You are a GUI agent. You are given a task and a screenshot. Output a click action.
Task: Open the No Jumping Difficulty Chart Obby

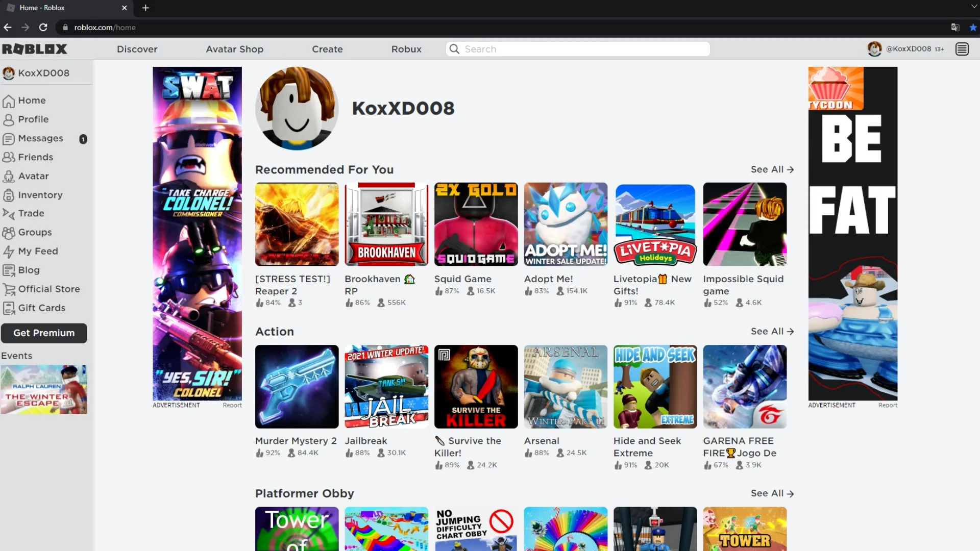476,529
